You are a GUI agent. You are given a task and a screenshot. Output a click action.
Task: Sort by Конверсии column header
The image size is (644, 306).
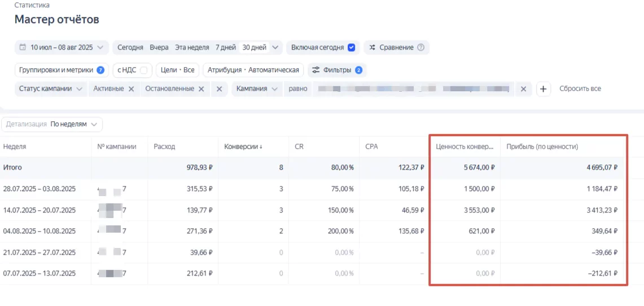tap(243, 147)
